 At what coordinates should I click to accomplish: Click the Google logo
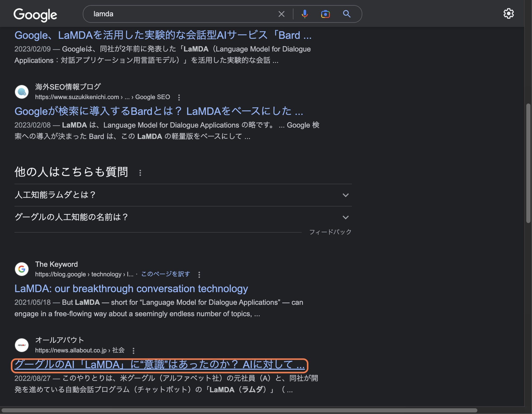[x=35, y=15]
